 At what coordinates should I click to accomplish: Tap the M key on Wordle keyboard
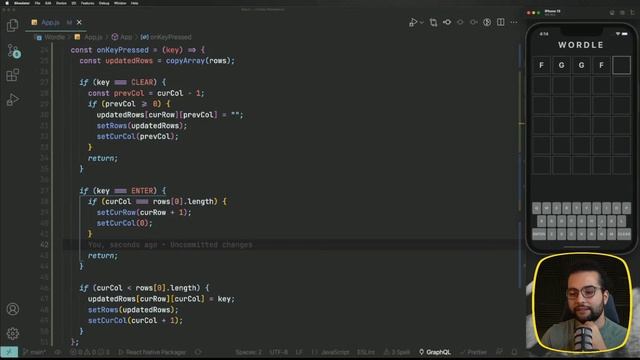611,234
